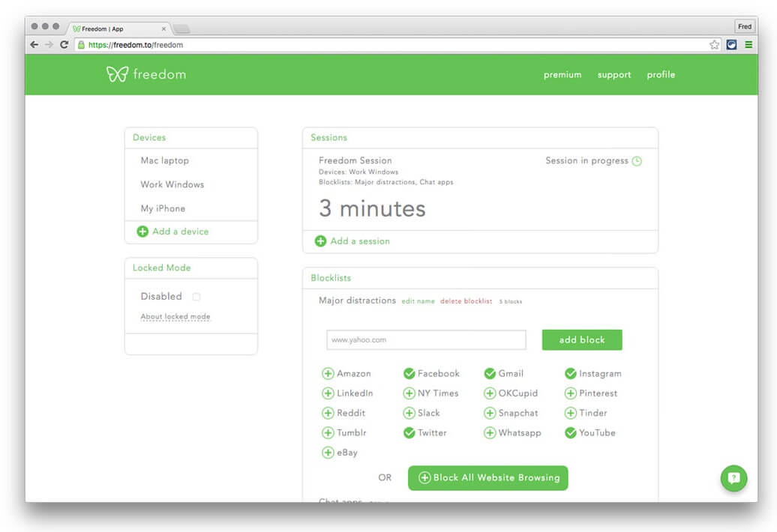Open a new browser tab
Viewport: 777px width, 532px height.
click(x=181, y=28)
